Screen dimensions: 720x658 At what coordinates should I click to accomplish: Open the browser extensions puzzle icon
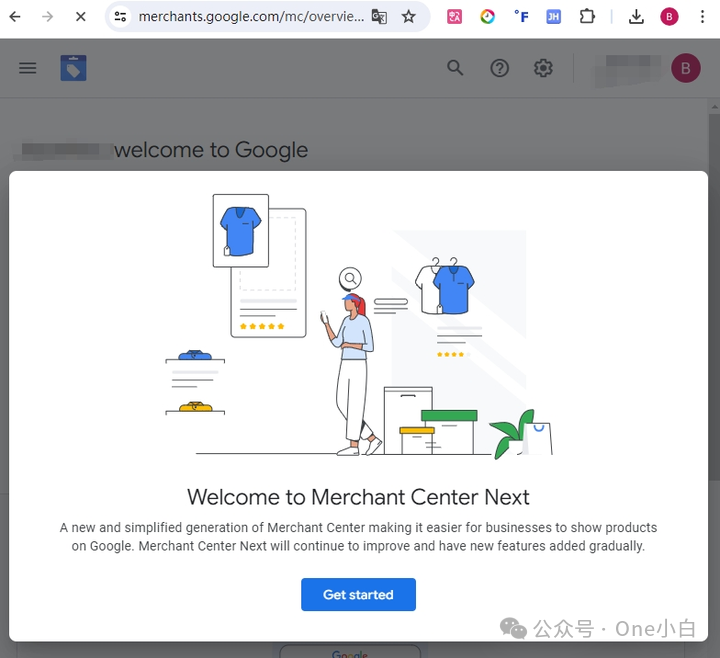click(587, 17)
